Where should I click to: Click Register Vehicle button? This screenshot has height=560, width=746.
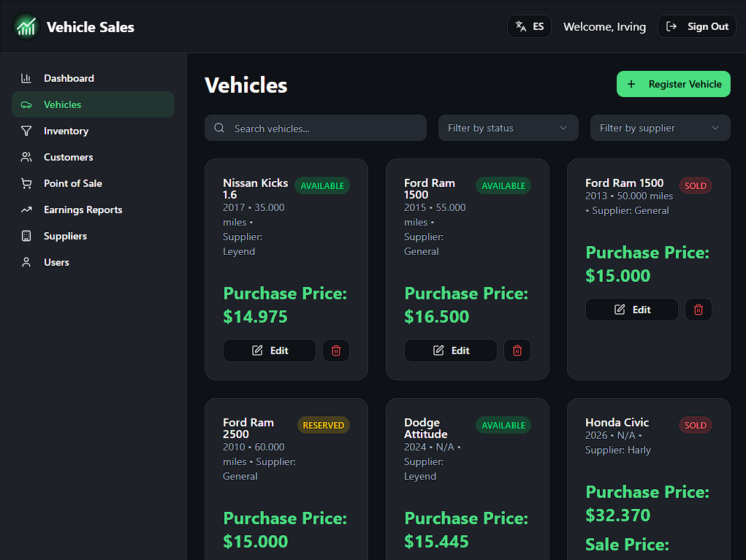(673, 84)
